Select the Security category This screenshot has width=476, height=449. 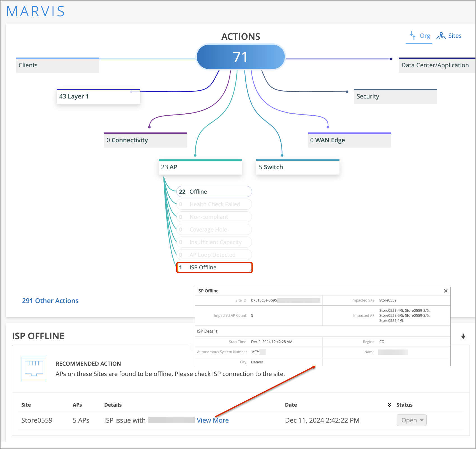[x=396, y=96]
